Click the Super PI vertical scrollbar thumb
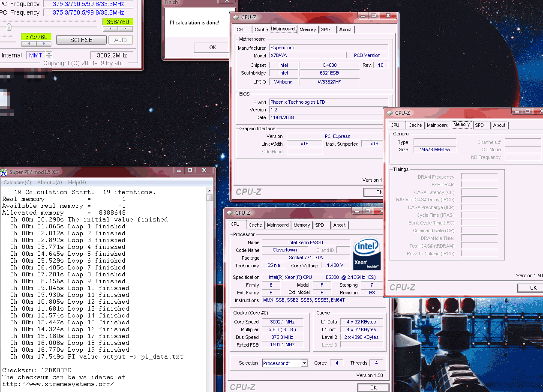The image size is (543, 392). 210,198
